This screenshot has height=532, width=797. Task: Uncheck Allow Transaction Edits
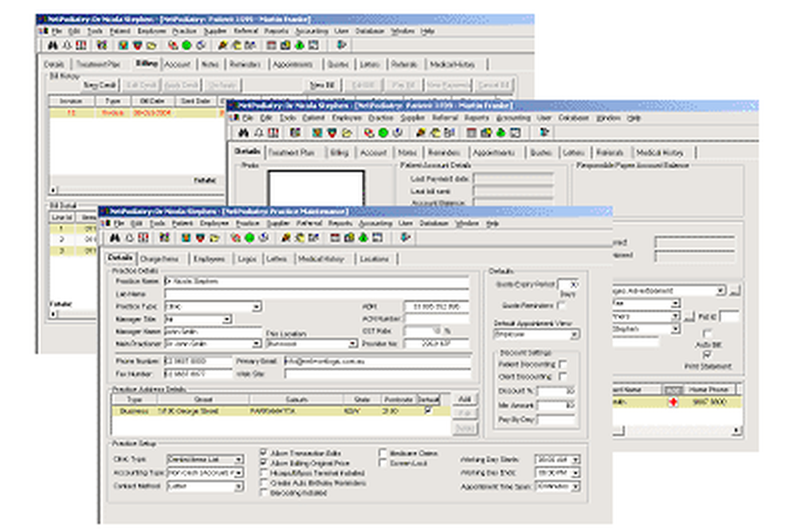coord(263,452)
